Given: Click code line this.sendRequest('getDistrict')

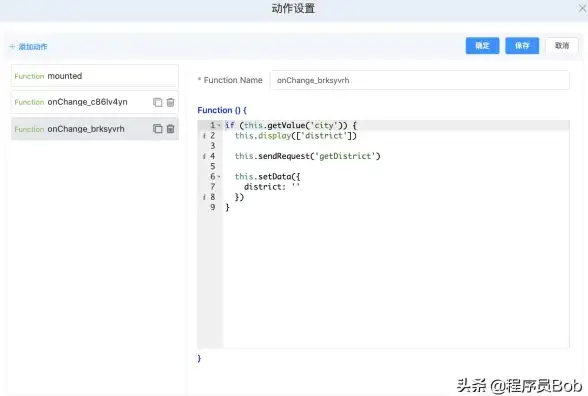Looking at the screenshot, I should [308, 156].
